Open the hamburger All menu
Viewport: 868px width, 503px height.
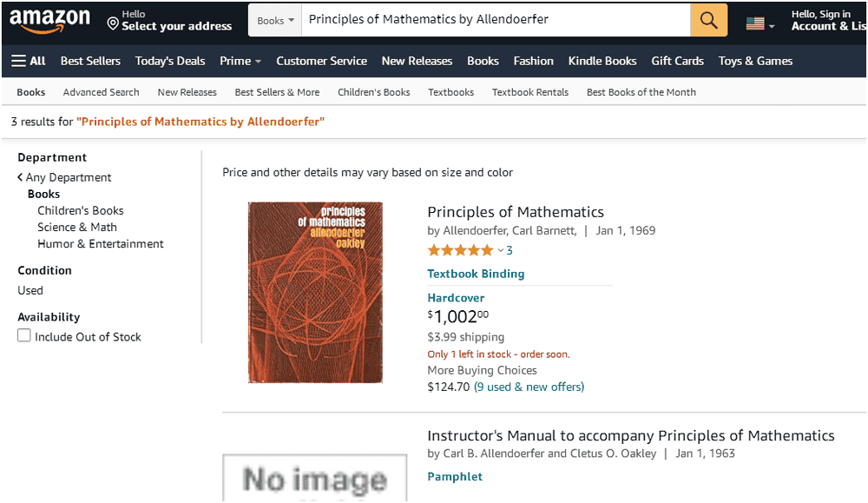[x=29, y=61]
